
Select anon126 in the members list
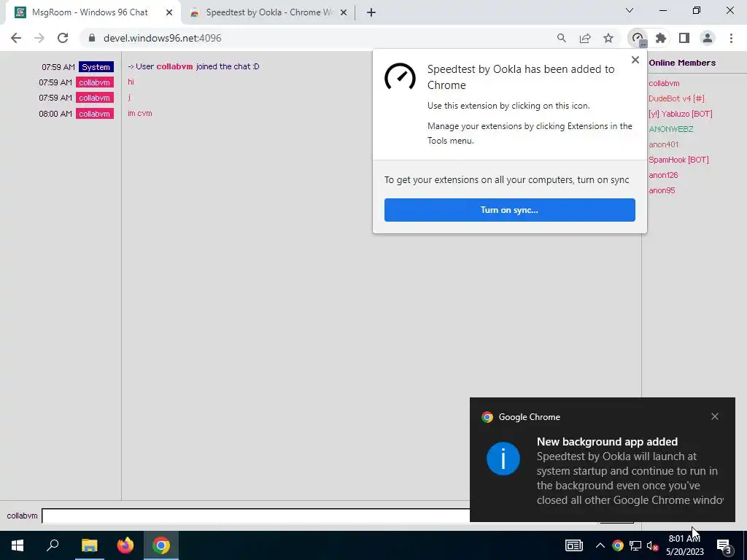click(x=663, y=175)
